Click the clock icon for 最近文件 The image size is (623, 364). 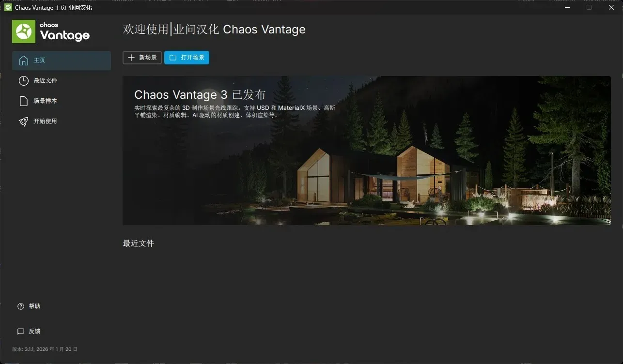pyautogui.click(x=23, y=81)
